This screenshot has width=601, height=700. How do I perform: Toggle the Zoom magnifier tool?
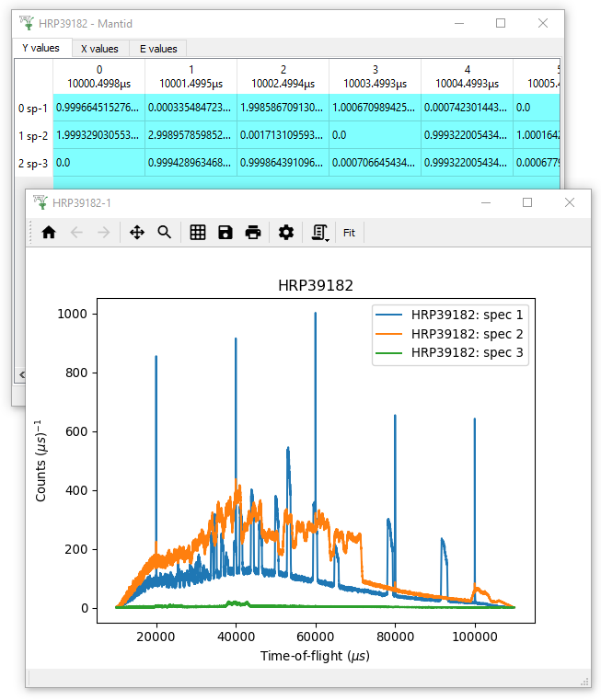pyautogui.click(x=165, y=233)
